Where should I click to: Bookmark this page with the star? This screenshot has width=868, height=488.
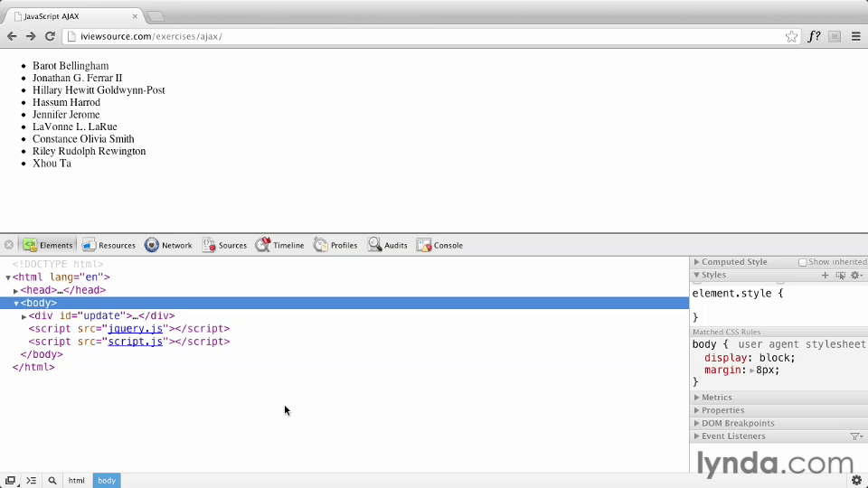point(792,36)
